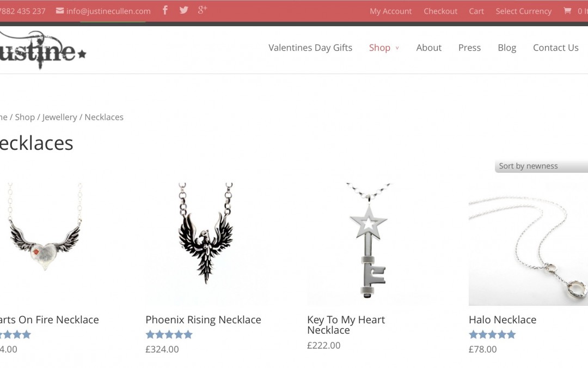The height and width of the screenshot is (368, 588).
Task: Click the Jewellery breadcrumb link
Action: 60,117
